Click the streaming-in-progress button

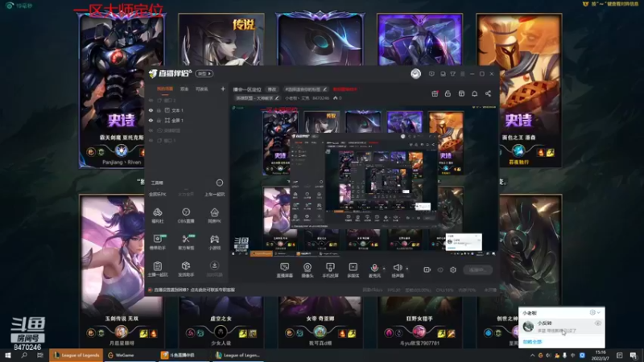[477, 269]
